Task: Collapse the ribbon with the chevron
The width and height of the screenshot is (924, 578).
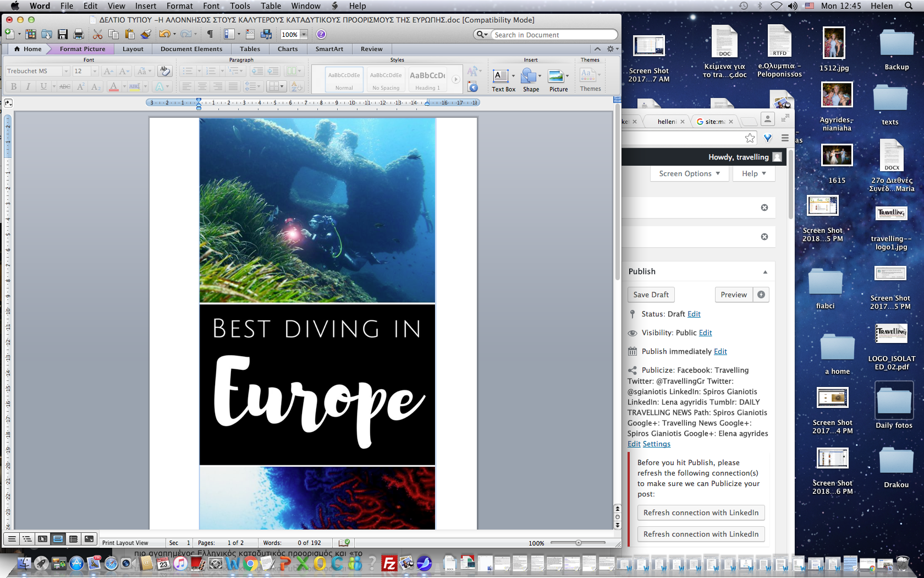Action: click(x=597, y=49)
